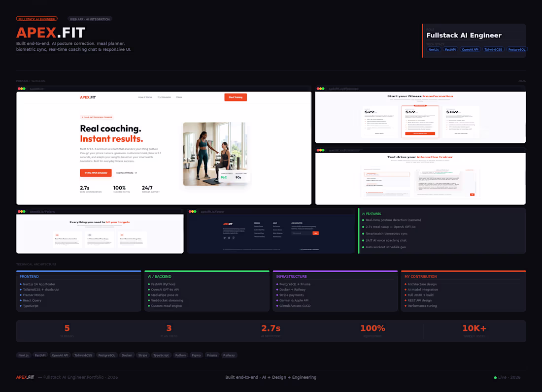This screenshot has height=392, width=542.
Task: Click middle feature card icon in features page
Action: pyautogui.click(x=90, y=235)
